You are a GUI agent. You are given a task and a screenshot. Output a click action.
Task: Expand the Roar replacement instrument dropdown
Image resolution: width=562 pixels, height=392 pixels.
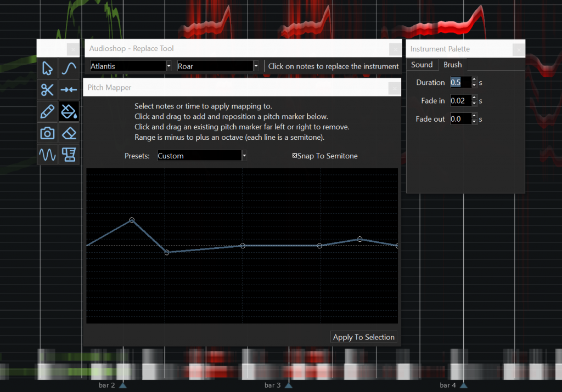[x=217, y=66]
